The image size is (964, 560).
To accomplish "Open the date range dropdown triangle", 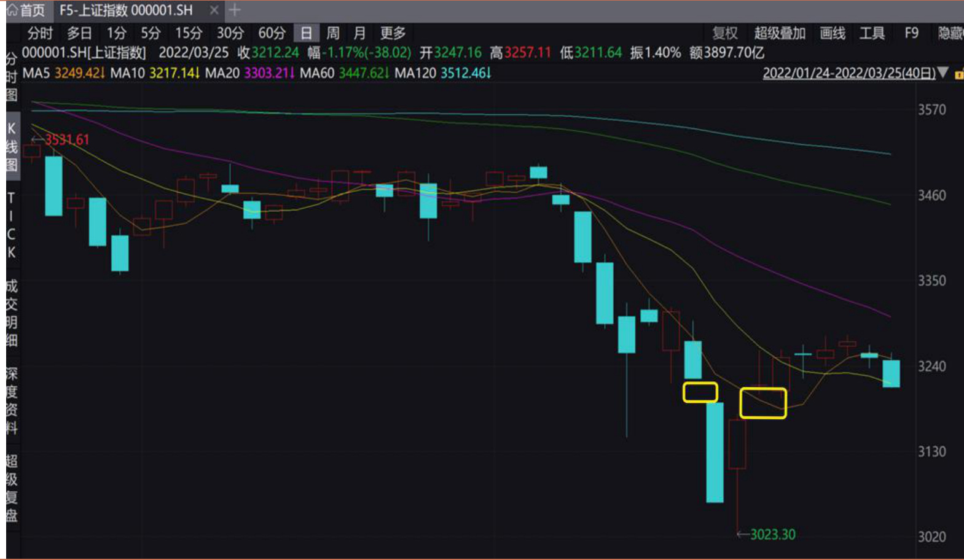I will click(x=943, y=73).
